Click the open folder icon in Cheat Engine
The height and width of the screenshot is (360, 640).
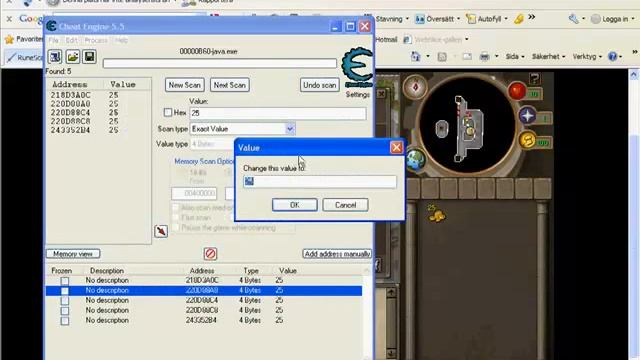72,57
